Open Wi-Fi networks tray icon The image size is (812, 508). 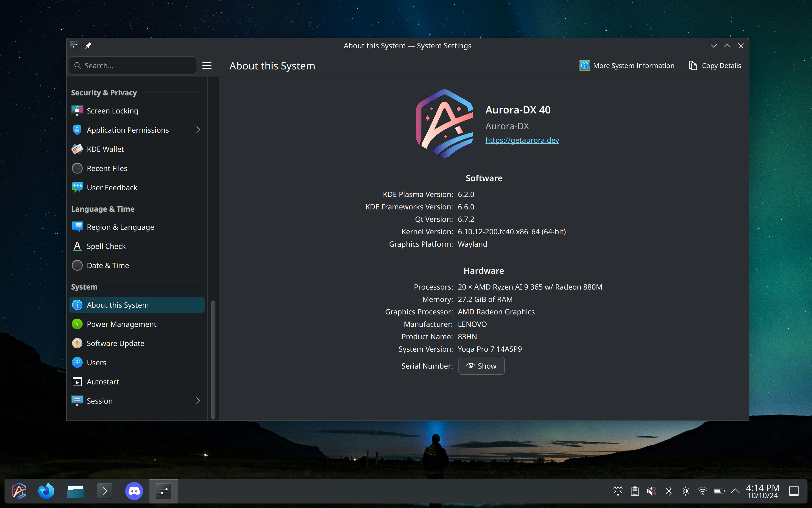[702, 491]
